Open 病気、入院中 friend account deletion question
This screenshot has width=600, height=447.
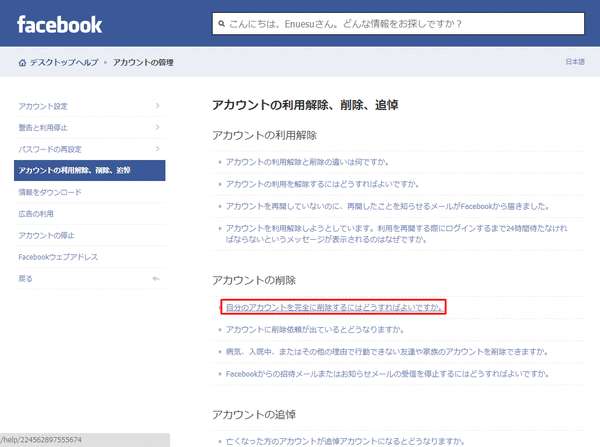(387, 351)
